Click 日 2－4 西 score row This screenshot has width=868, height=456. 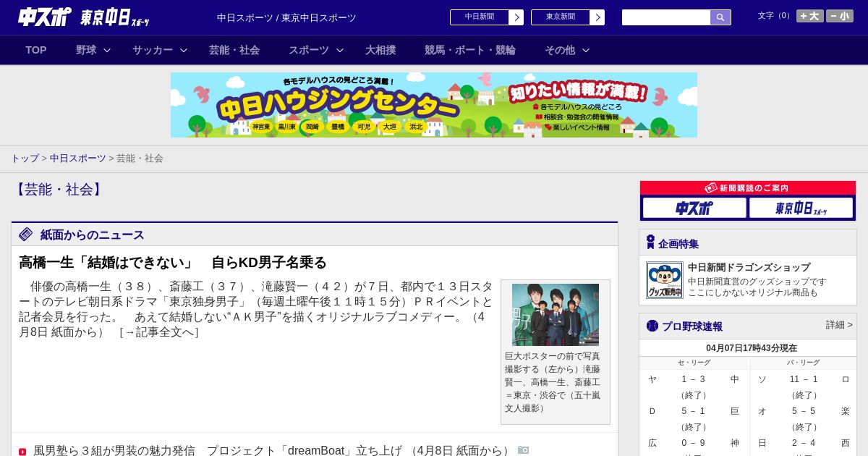(804, 443)
